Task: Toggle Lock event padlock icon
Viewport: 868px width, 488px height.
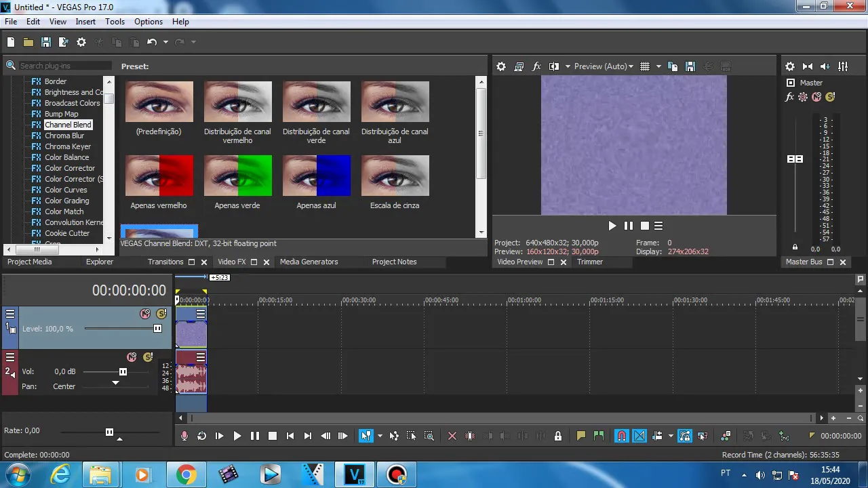Action: 558,436
